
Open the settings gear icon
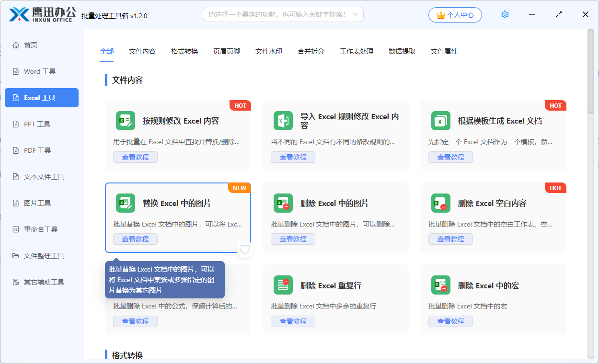[x=505, y=14]
